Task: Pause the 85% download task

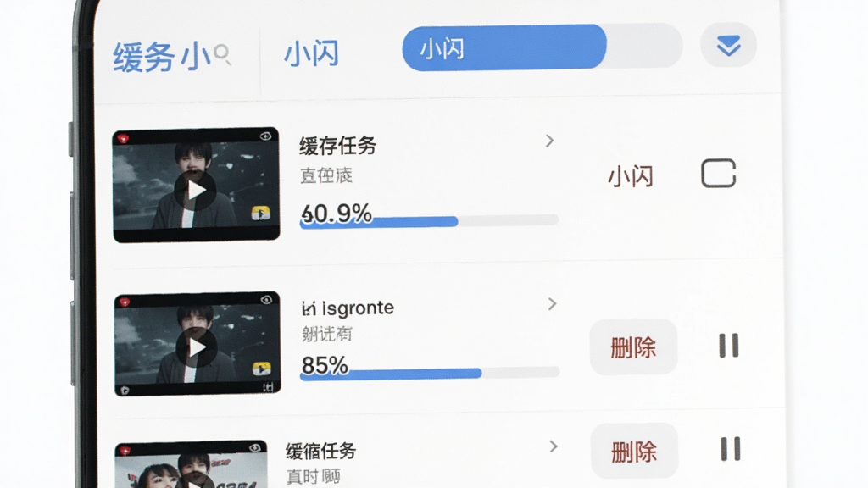Action: tap(728, 346)
